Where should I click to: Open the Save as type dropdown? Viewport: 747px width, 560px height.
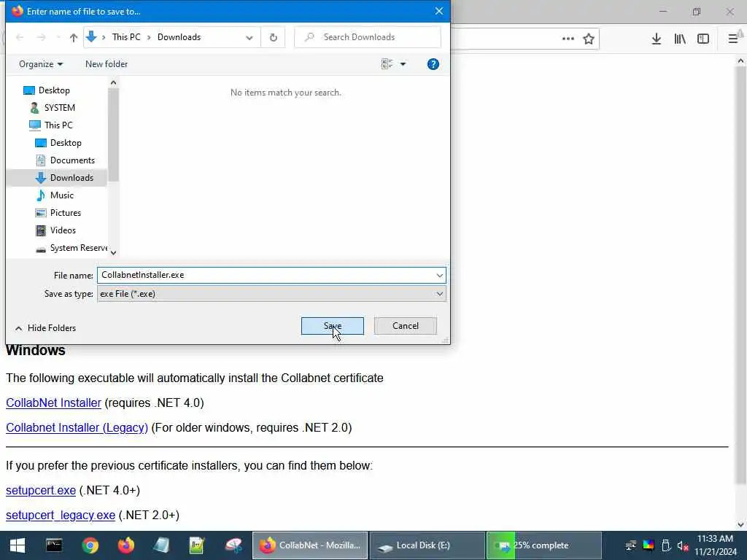tap(271, 294)
